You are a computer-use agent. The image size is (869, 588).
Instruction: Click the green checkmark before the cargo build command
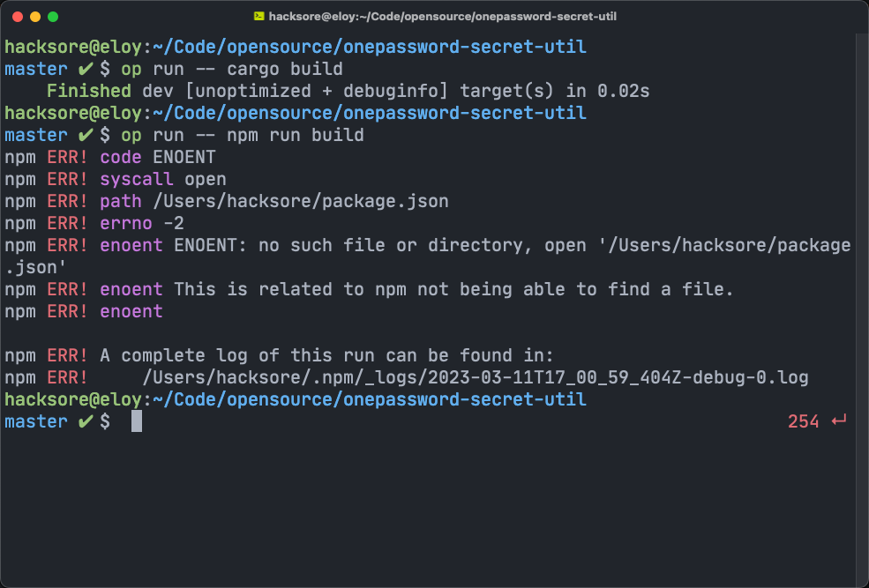[x=86, y=69]
